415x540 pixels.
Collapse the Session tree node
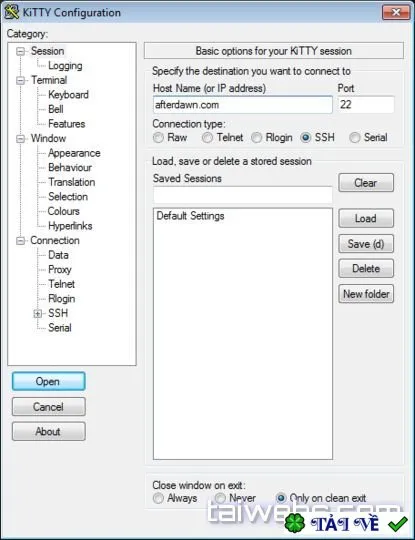pyautogui.click(x=21, y=51)
